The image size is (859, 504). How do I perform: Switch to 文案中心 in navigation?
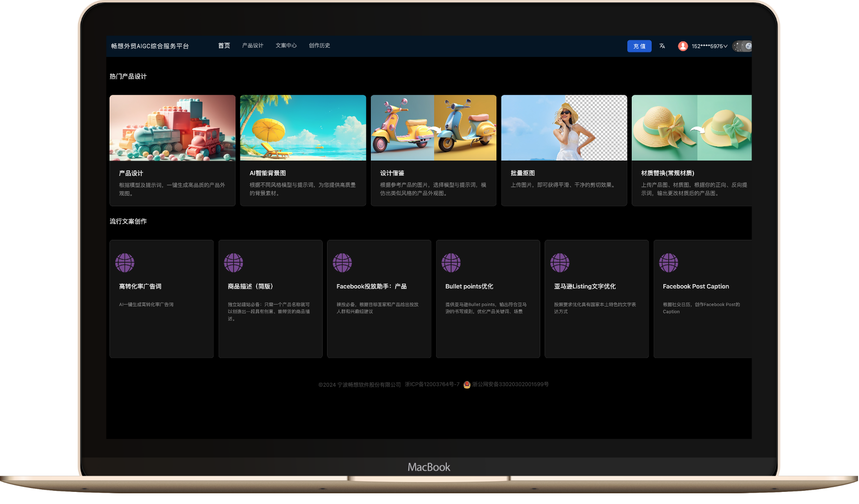286,46
